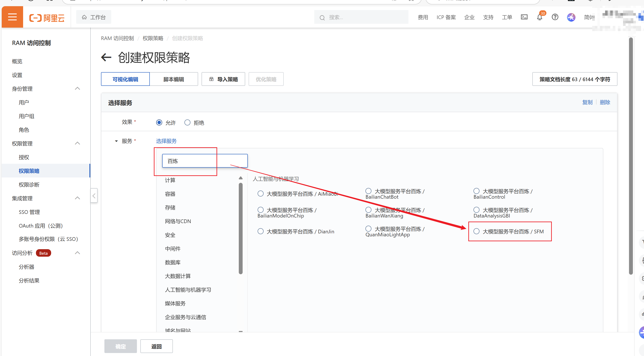Click the help question mark icon
644x356 pixels.
pyautogui.click(x=555, y=17)
